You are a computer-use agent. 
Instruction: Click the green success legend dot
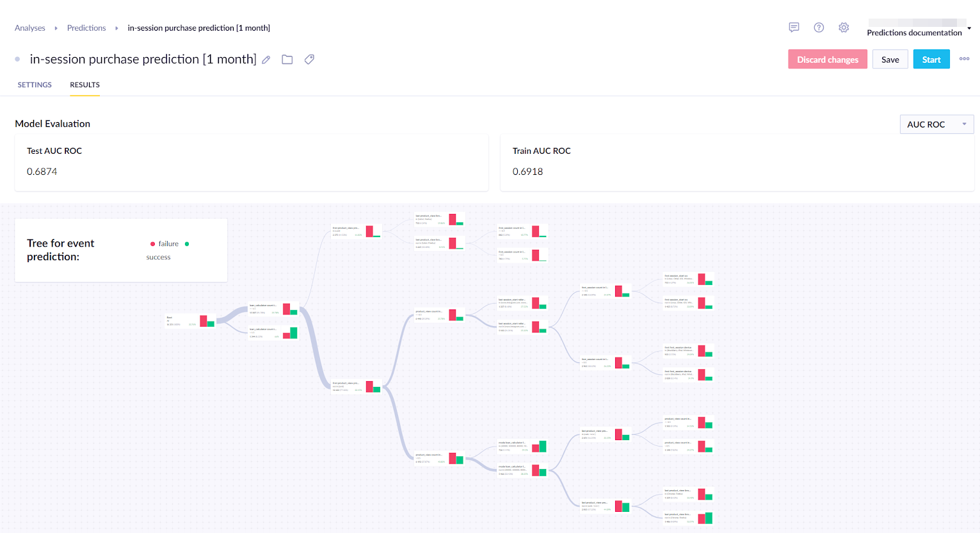coord(187,244)
